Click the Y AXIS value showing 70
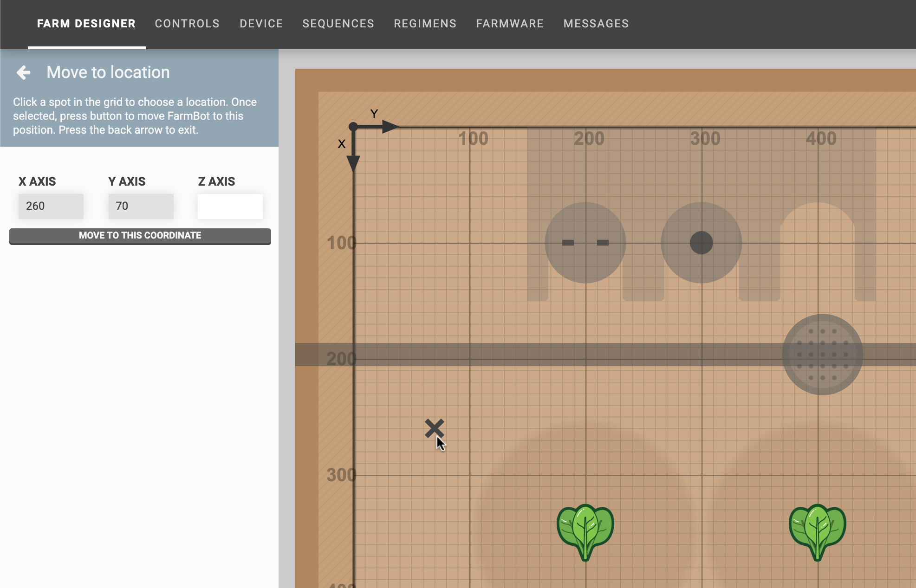This screenshot has height=588, width=916. click(x=141, y=206)
